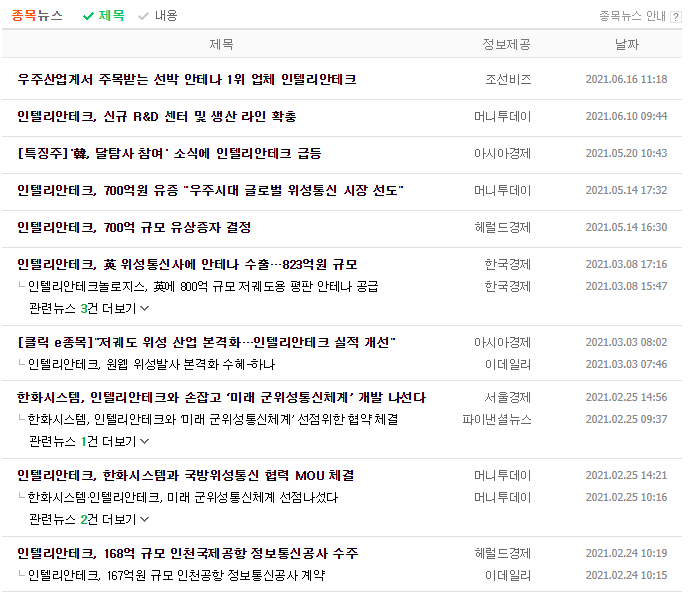Open the 클릭 e종목 저궤도 위성 산업 본격화 article
The width and height of the screenshot is (693, 595).
[206, 343]
